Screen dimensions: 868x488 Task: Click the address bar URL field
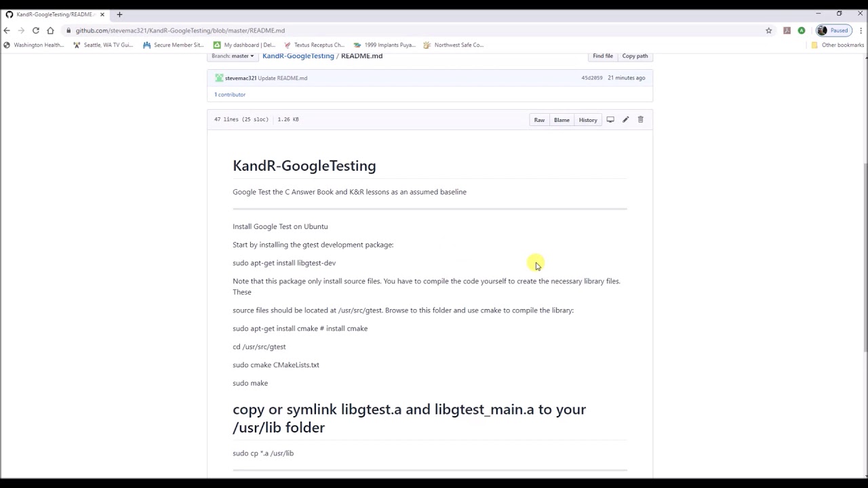click(415, 30)
